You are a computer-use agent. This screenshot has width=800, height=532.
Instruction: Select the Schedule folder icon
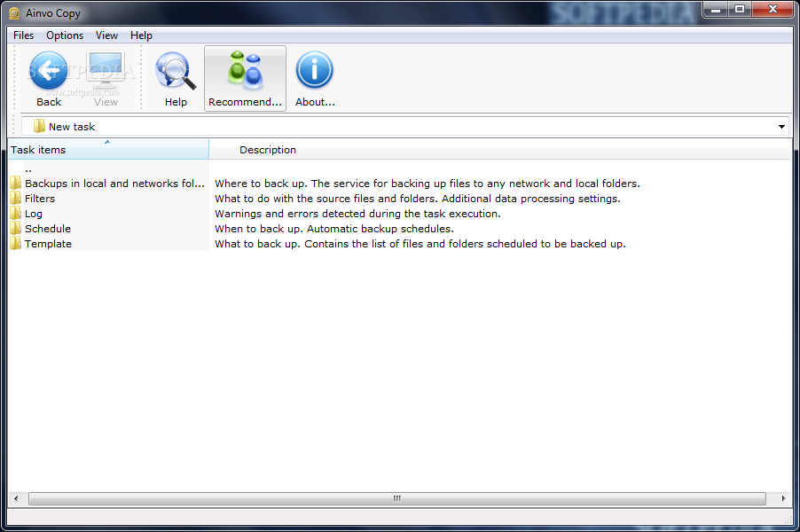(x=16, y=229)
